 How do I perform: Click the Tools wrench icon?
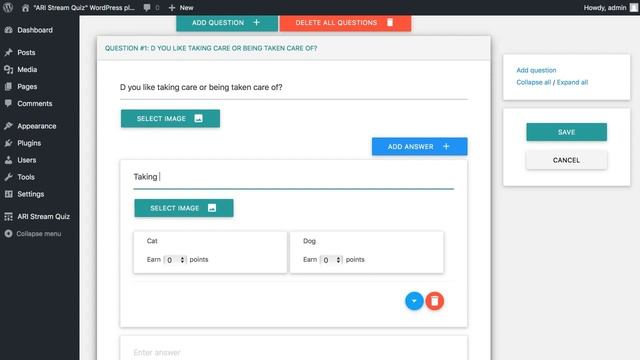pyautogui.click(x=9, y=177)
